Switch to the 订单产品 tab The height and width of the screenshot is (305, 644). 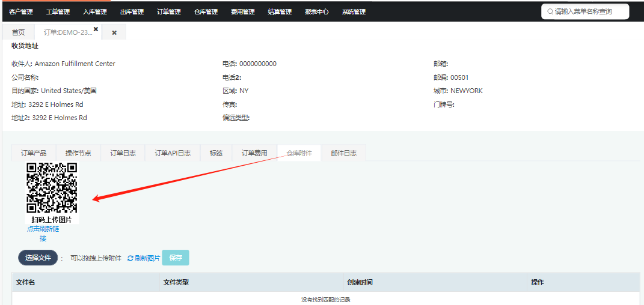(x=34, y=153)
